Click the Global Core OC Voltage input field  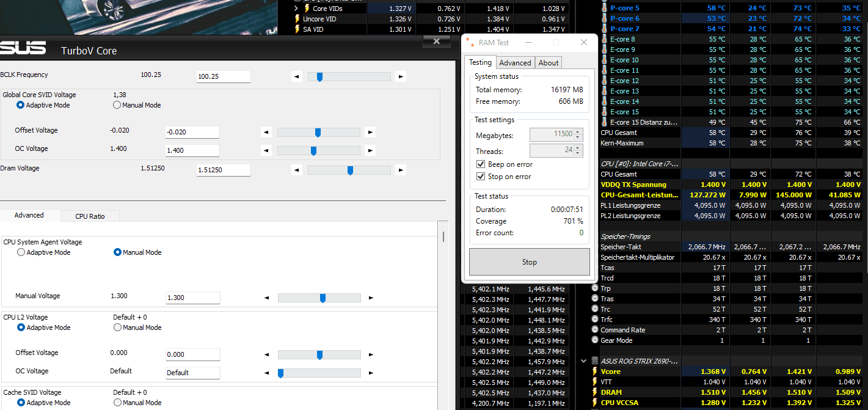pyautogui.click(x=192, y=150)
